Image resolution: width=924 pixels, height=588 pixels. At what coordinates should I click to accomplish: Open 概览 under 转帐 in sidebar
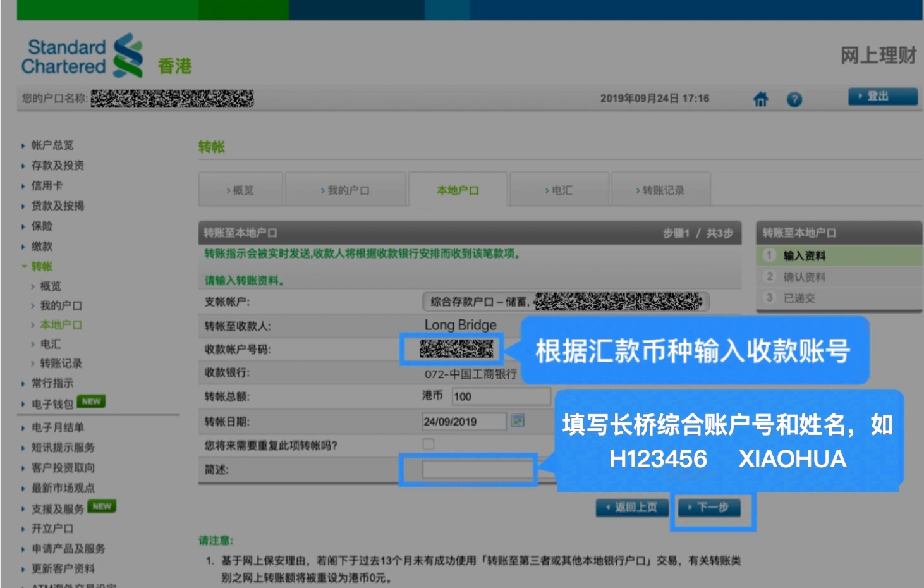click(50, 286)
